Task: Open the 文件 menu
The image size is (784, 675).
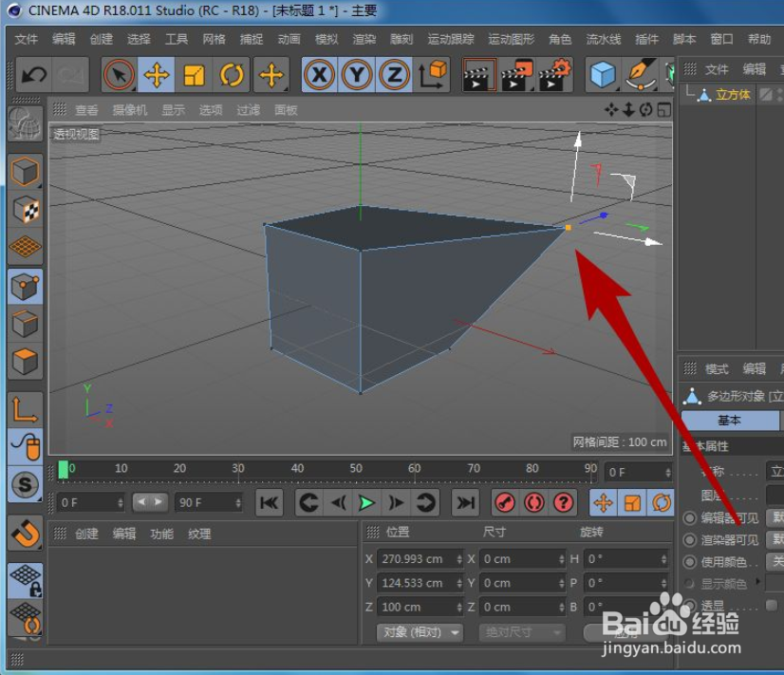Action: pos(26,39)
